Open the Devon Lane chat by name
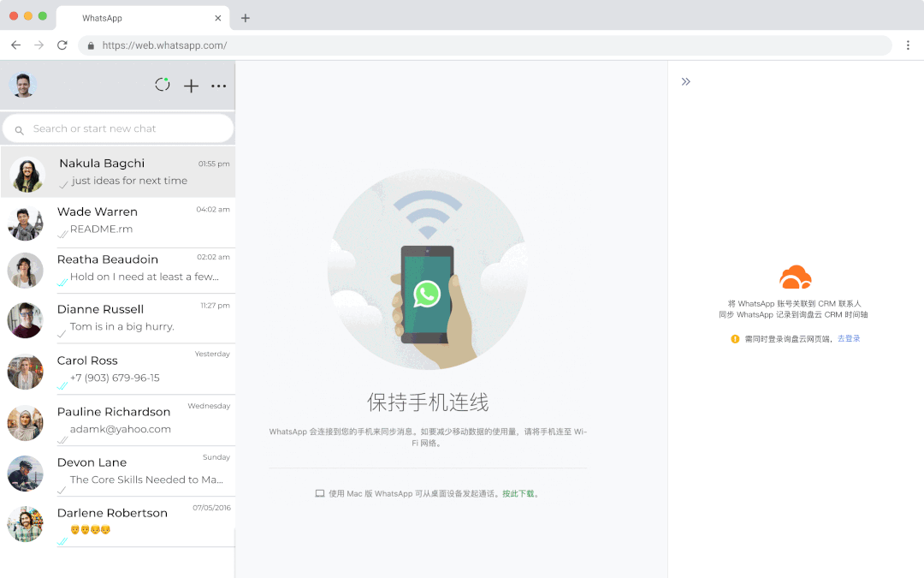Screen dimensions: 924x578 tap(92, 462)
